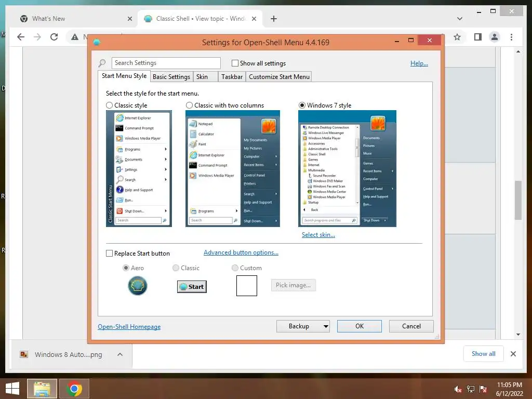532x399 pixels.
Task: Open Advanced button options link
Action: pos(241,252)
